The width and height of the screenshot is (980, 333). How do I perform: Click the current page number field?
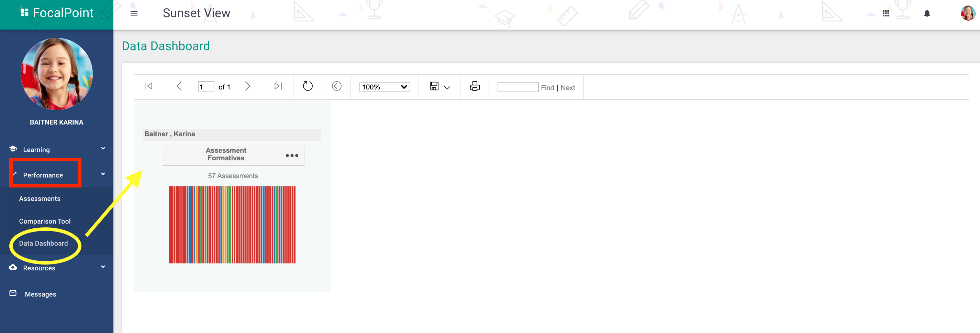206,87
